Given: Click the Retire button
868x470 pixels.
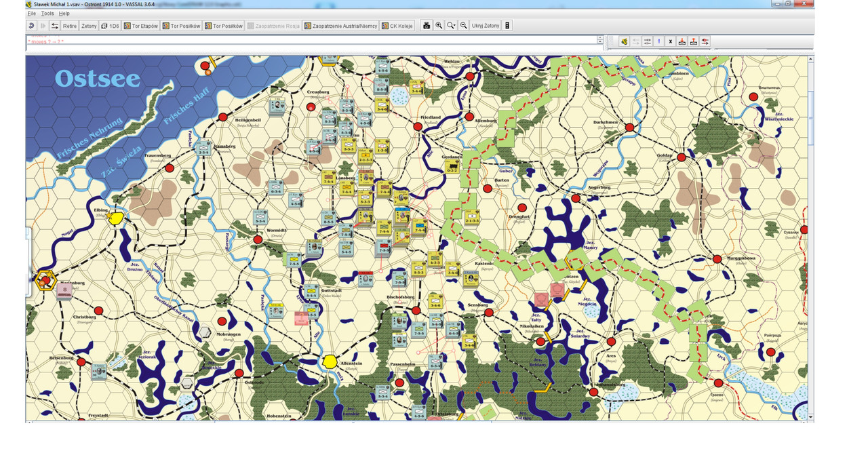Looking at the screenshot, I should (x=70, y=26).
